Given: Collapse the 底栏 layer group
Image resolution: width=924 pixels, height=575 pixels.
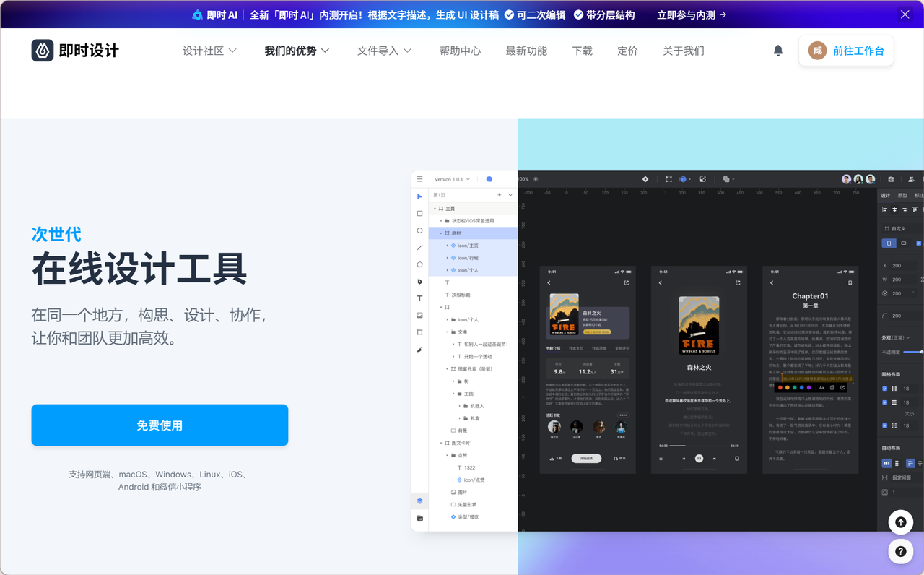Looking at the screenshot, I should pos(440,233).
